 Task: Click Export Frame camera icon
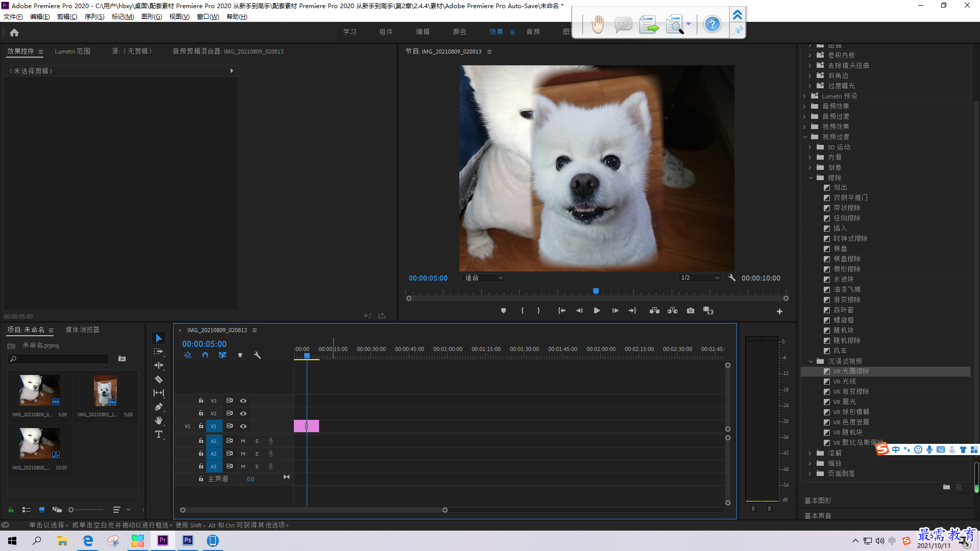pyautogui.click(x=691, y=311)
